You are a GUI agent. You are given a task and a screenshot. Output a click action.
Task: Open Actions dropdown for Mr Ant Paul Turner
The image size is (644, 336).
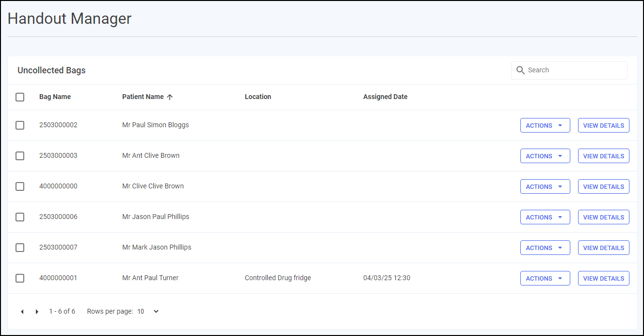point(545,278)
